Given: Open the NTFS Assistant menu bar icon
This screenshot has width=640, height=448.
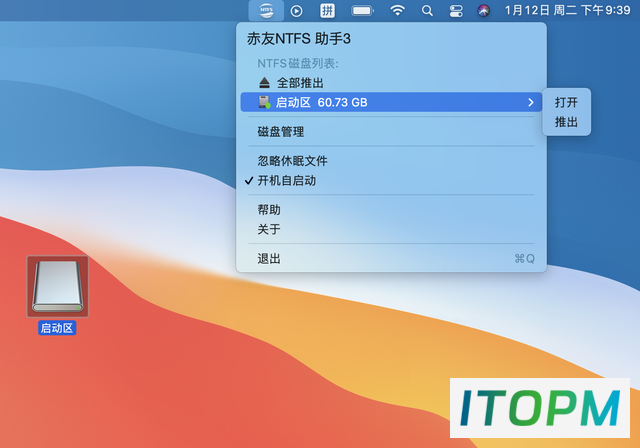Looking at the screenshot, I should [x=266, y=11].
